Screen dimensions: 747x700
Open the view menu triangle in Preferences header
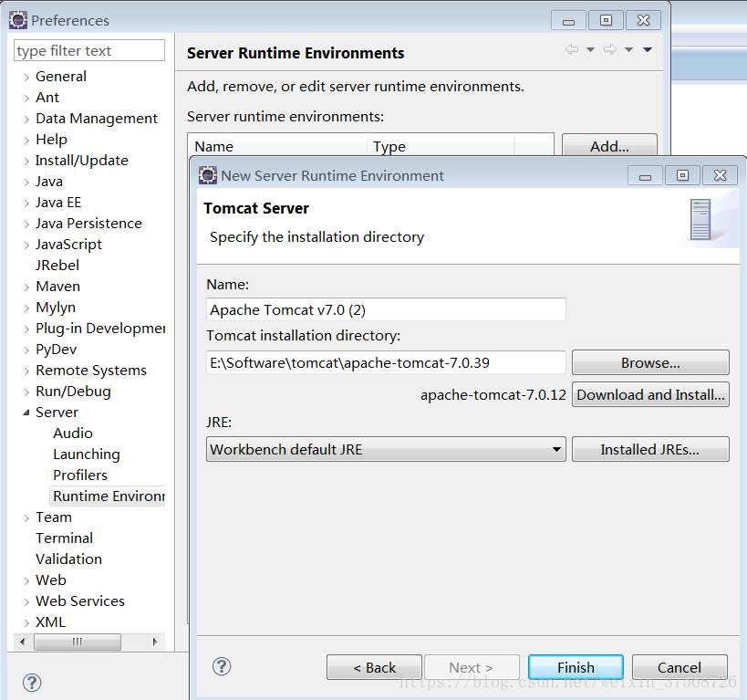coord(648,49)
